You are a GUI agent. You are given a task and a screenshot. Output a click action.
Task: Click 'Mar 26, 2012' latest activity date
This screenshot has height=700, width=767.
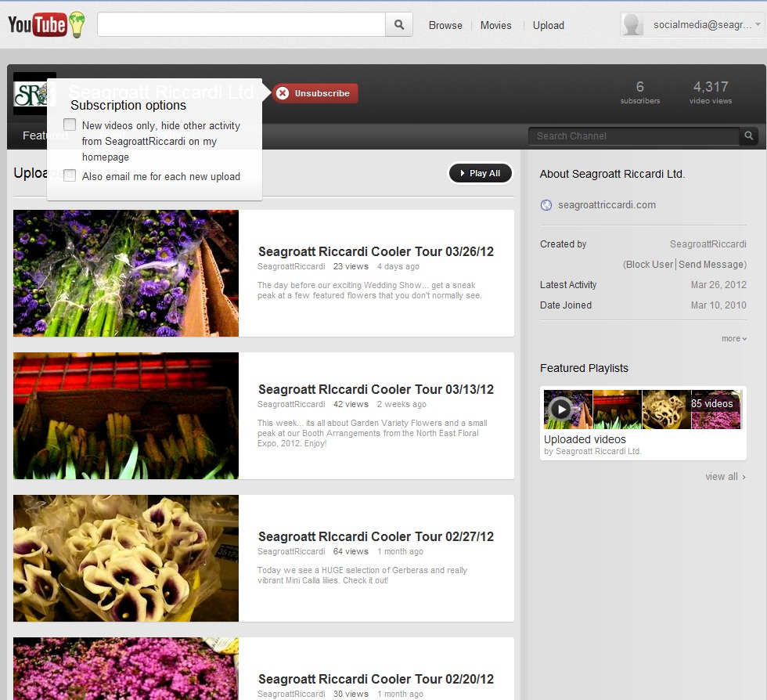pos(718,285)
